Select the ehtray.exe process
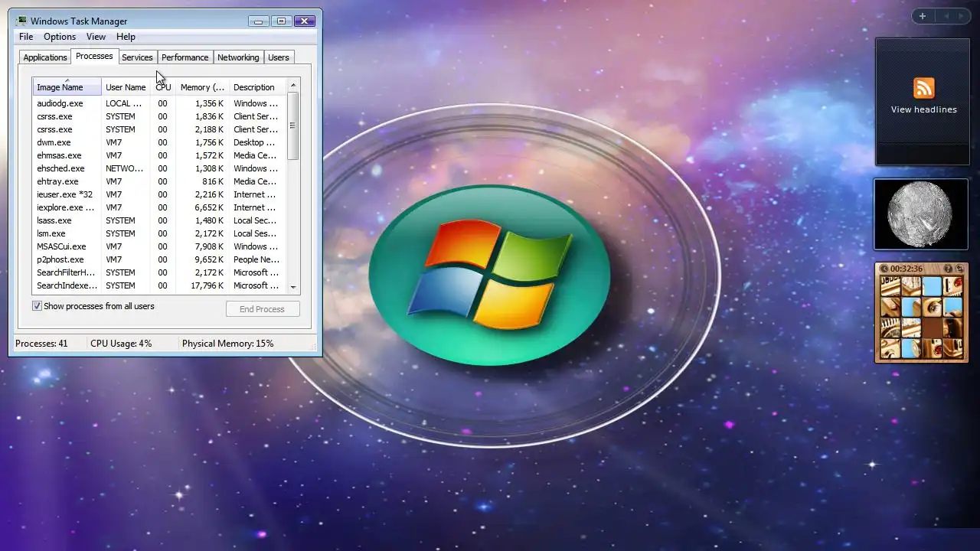Screen dimensions: 980x551 coord(159,181)
